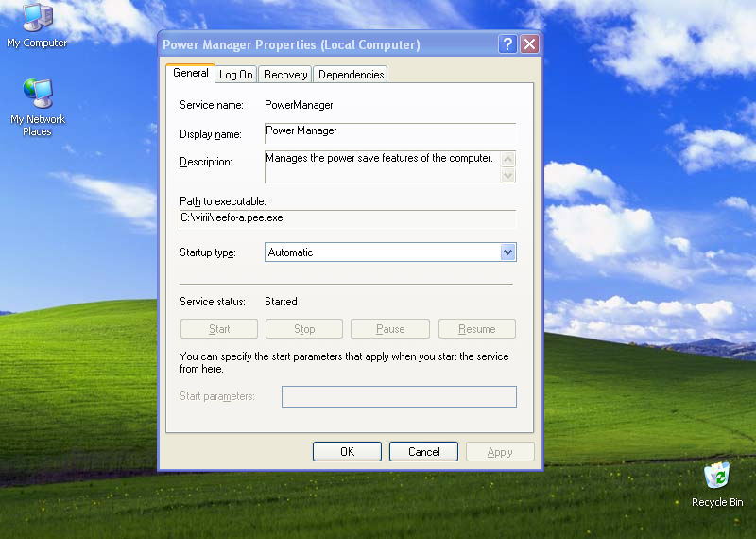Open the Startup type dropdown

[x=390, y=252]
